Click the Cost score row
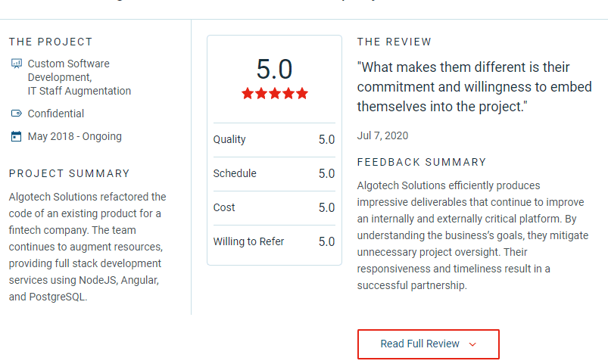This screenshot has height=364, width=608. click(x=274, y=208)
